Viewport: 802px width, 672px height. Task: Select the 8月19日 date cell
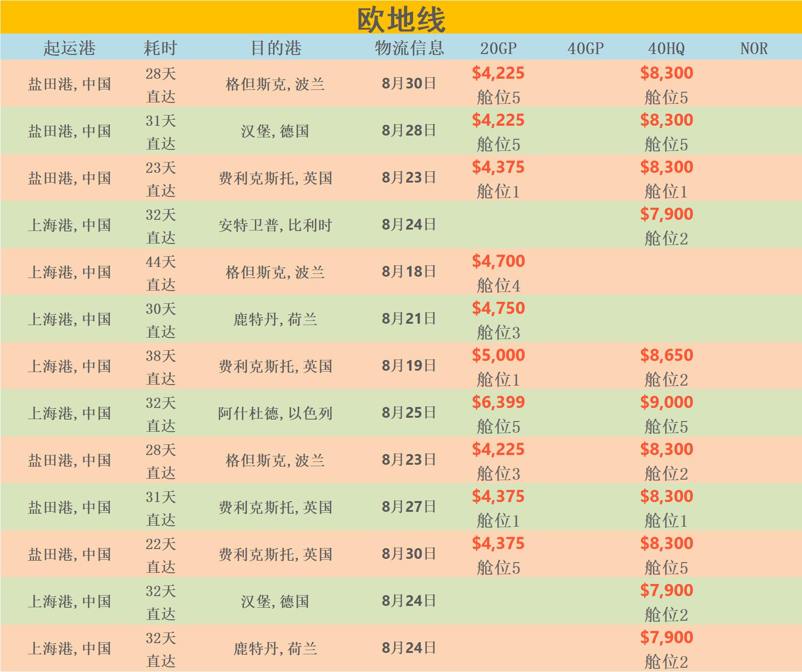[x=409, y=366]
